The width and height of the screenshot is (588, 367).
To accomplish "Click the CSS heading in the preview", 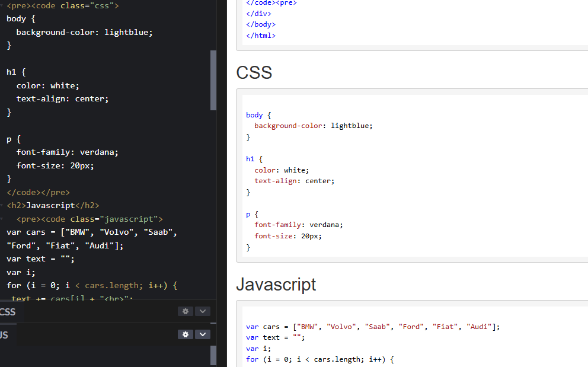I will pyautogui.click(x=254, y=72).
